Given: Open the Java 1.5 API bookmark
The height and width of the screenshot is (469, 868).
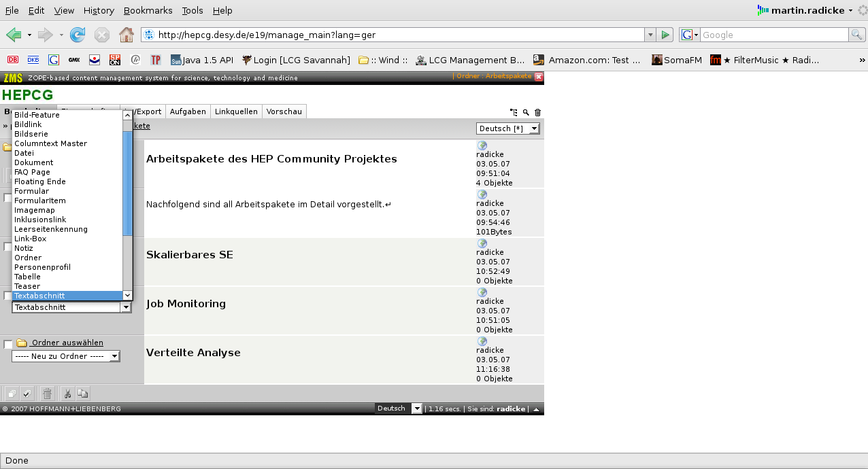Looking at the screenshot, I should (202, 60).
